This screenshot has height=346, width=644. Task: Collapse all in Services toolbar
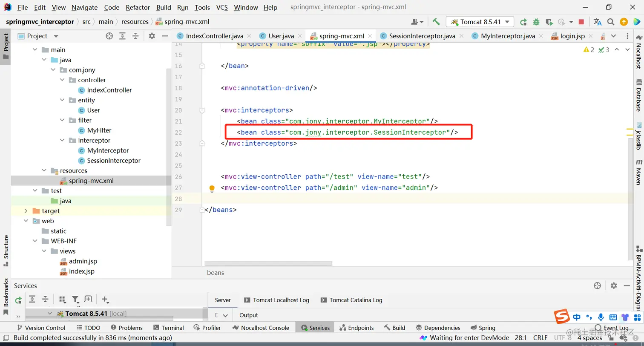coord(45,299)
